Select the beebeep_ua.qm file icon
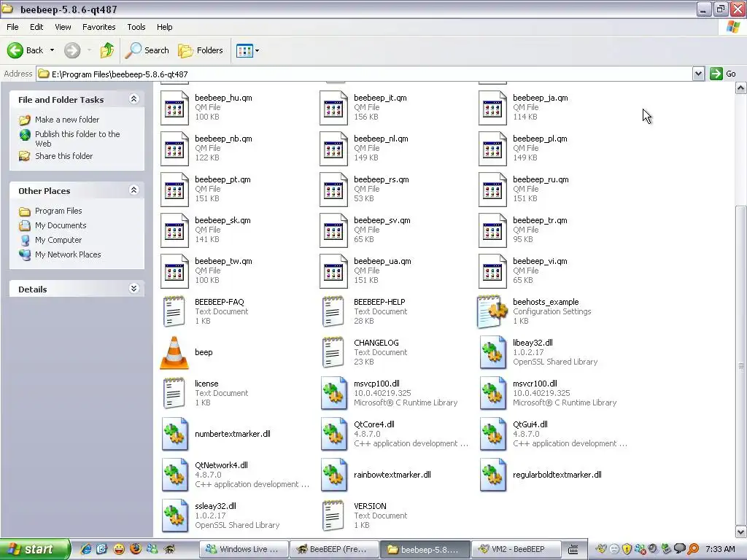The image size is (747, 560). click(333, 271)
